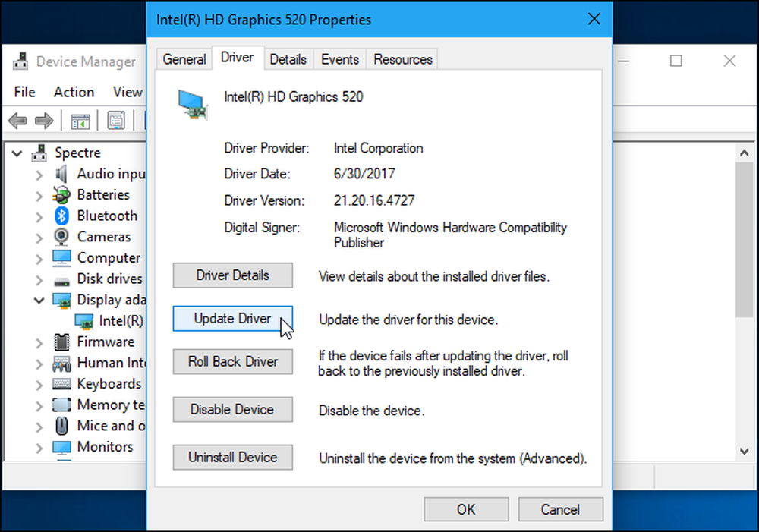Viewport: 759px width, 532px height.
Task: Expand the Disk drives category
Action: (39, 280)
